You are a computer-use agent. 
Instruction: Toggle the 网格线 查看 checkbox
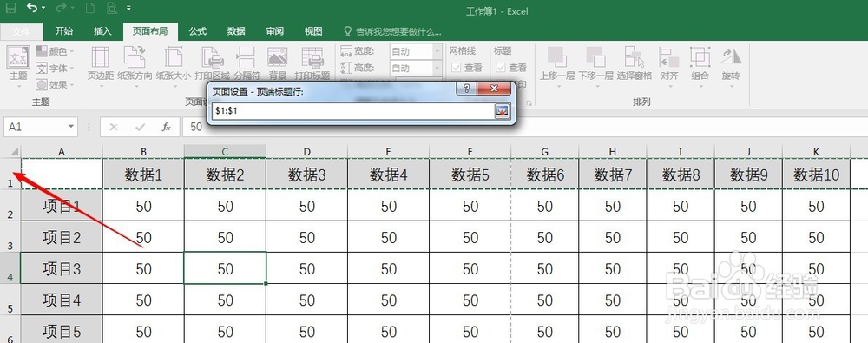click(457, 68)
